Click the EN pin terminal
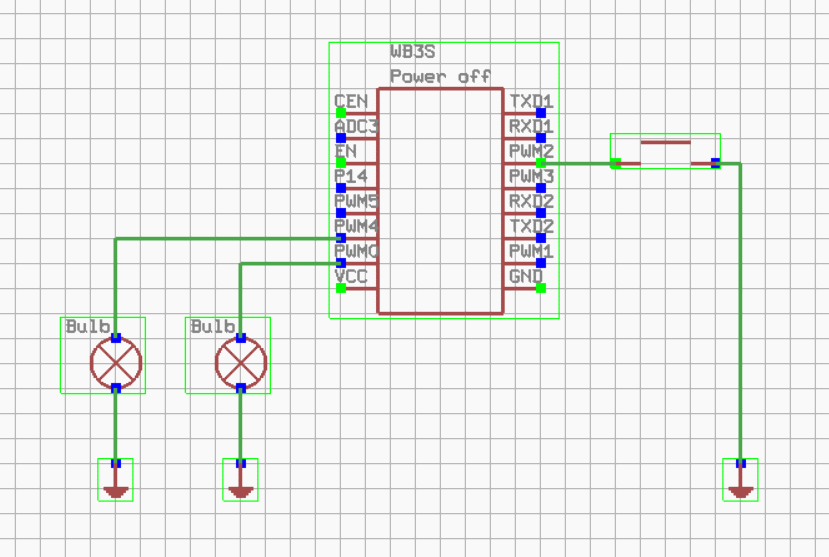Image resolution: width=829 pixels, height=557 pixels. 341,163
